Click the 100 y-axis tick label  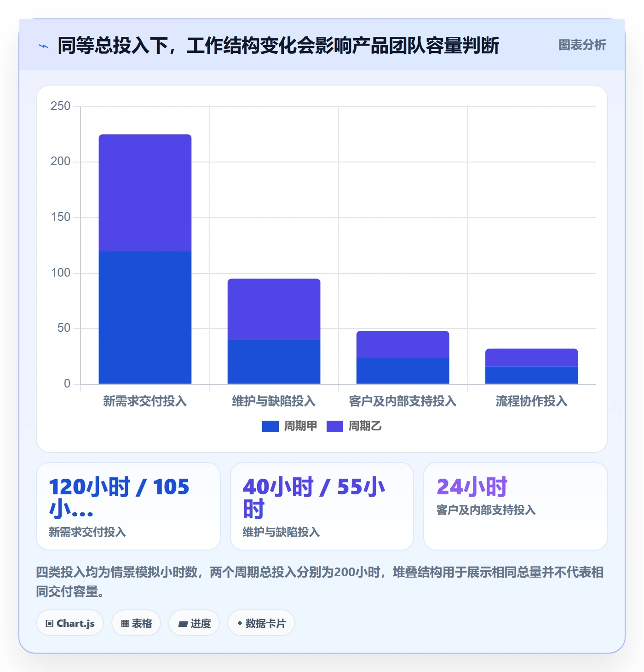click(x=61, y=273)
